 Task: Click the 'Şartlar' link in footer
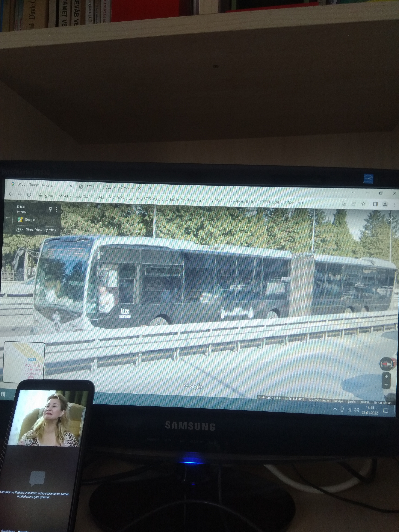click(352, 402)
